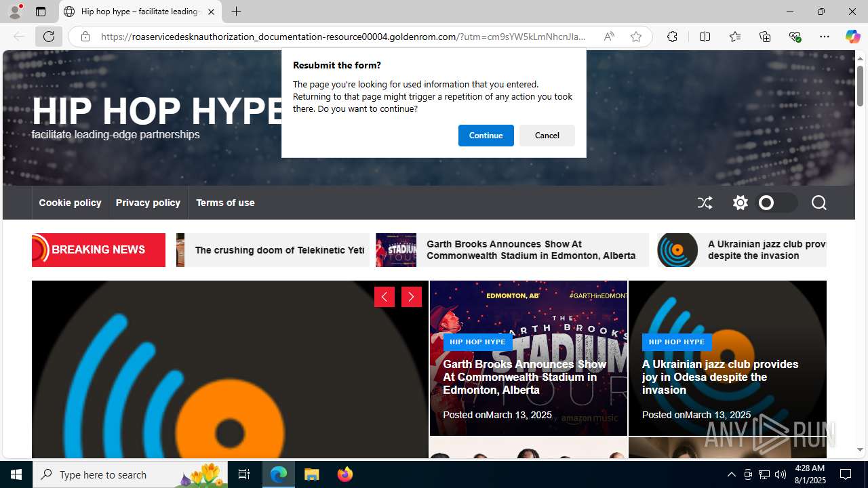Image resolution: width=868 pixels, height=488 pixels.
Task: Close the Hip hop hype tab
Action: point(211,12)
